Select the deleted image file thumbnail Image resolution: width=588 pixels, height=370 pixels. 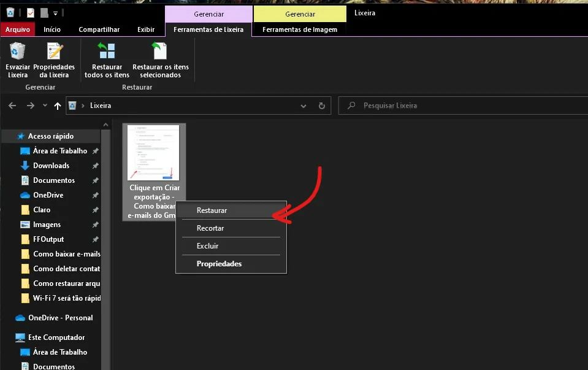click(x=153, y=153)
